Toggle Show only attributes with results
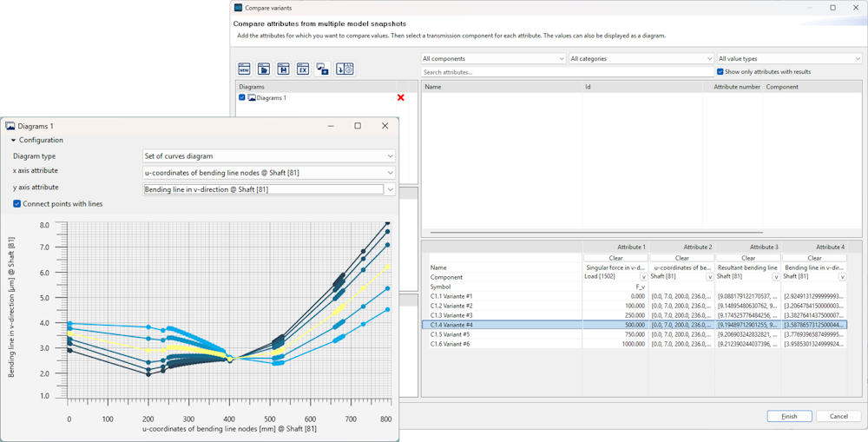The height and width of the screenshot is (442, 868). point(720,72)
